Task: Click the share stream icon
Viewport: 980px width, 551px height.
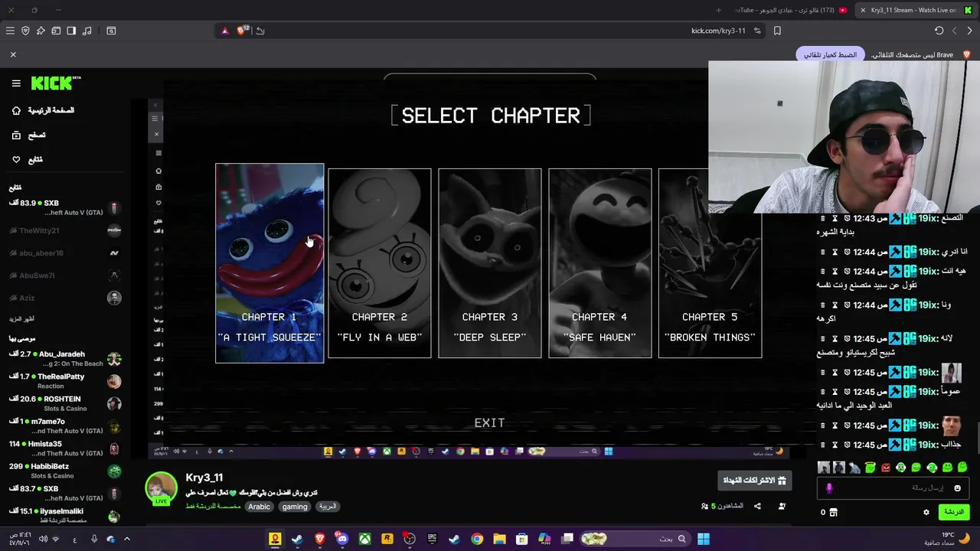Action: [757, 506]
